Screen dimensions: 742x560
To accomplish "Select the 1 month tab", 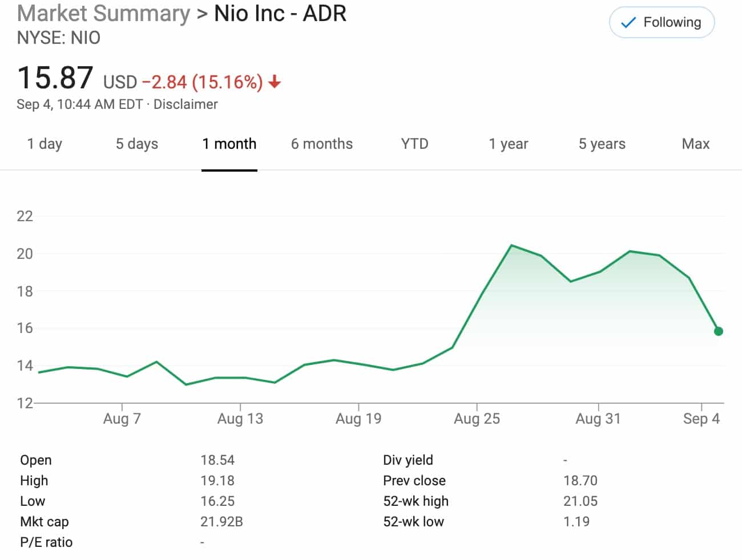I will point(229,144).
